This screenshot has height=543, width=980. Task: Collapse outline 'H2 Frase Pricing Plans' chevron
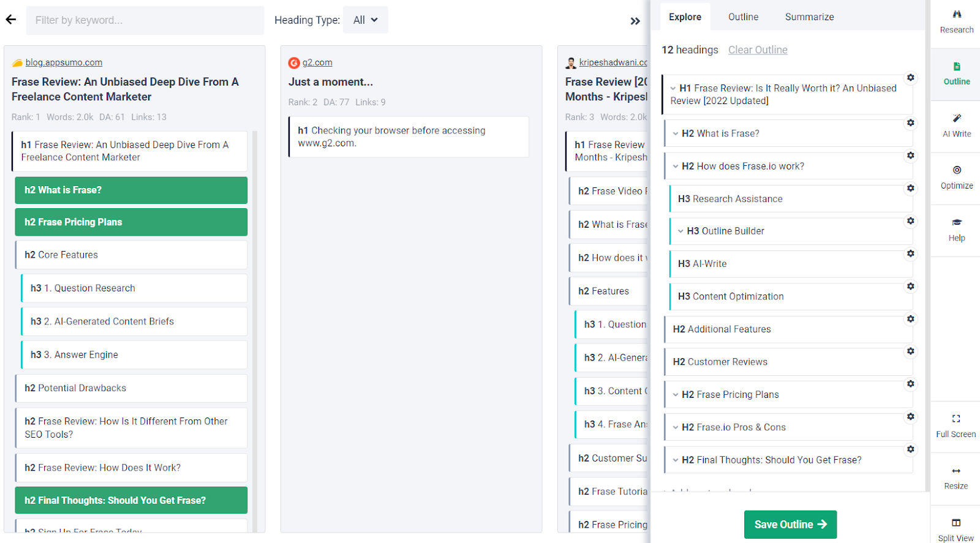[676, 395]
